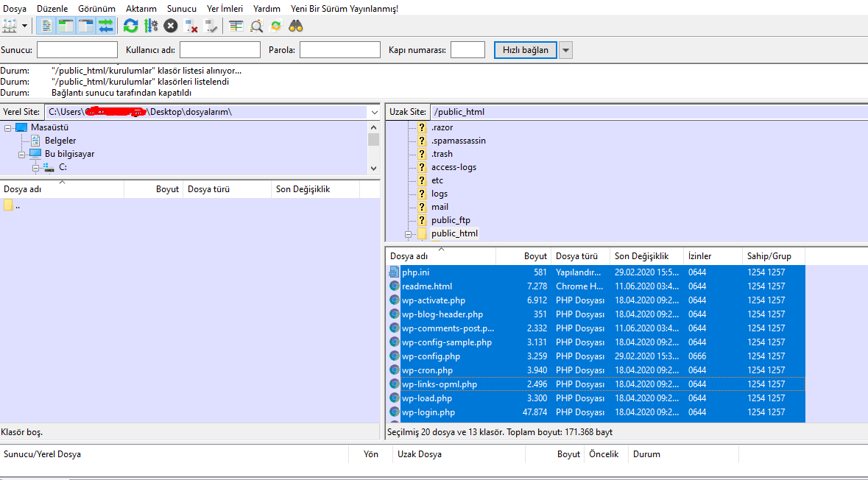Select the .spamassassin remote folder

point(459,141)
